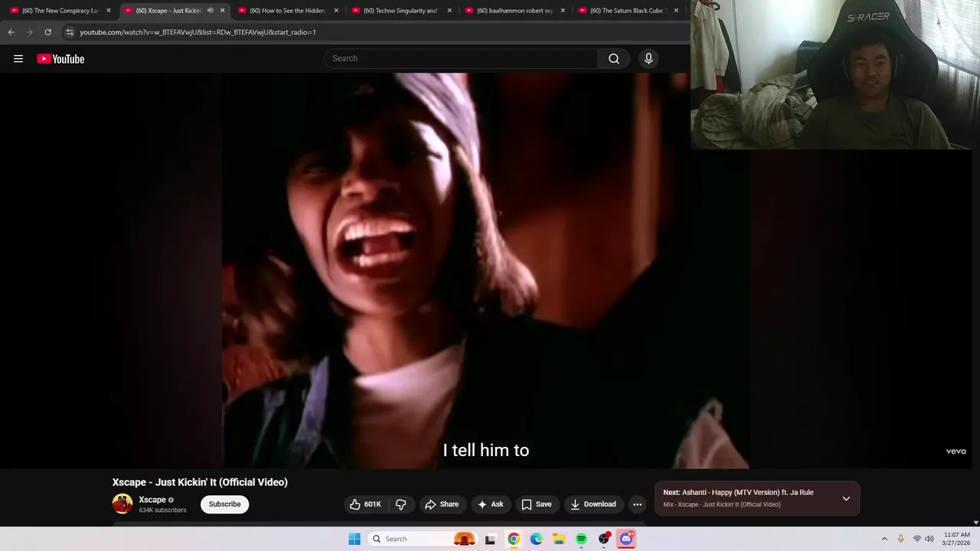Close the Xscape tab
Screen dimensions: 980x551
click(223, 11)
